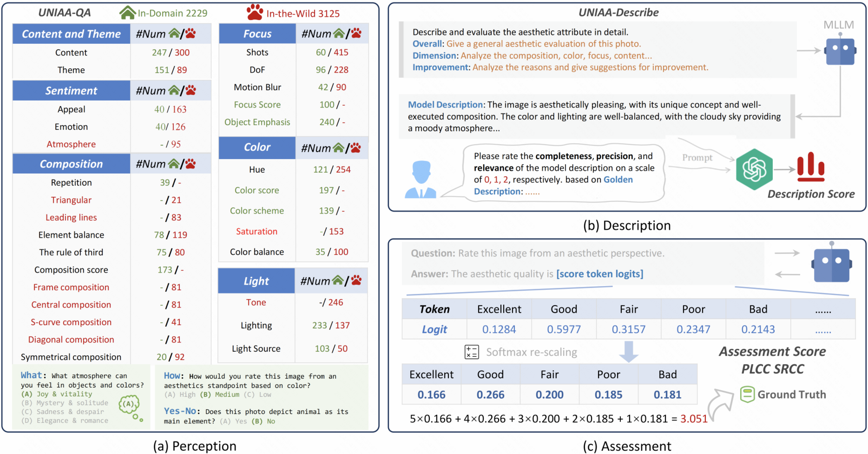The width and height of the screenshot is (868, 454).
Task: Select answer option (A) Joy & vitality
Action: point(56,394)
